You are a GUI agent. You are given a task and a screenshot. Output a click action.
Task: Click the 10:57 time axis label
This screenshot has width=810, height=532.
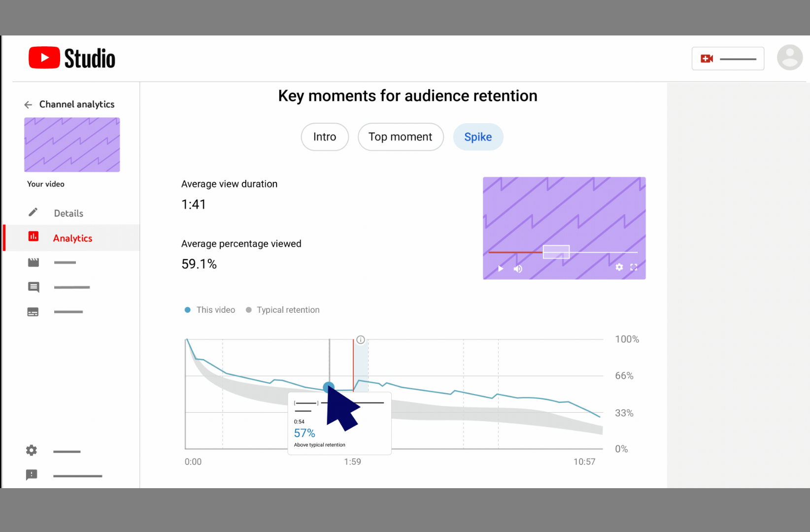(584, 462)
